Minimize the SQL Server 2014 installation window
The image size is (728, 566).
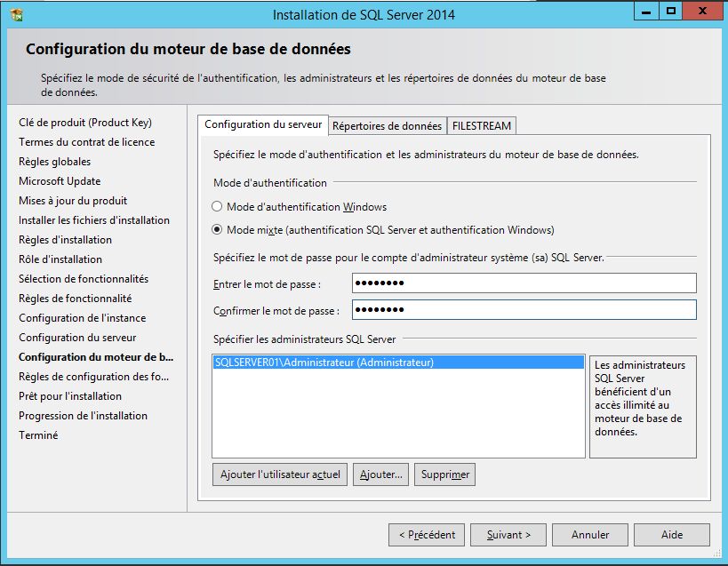click(646, 12)
